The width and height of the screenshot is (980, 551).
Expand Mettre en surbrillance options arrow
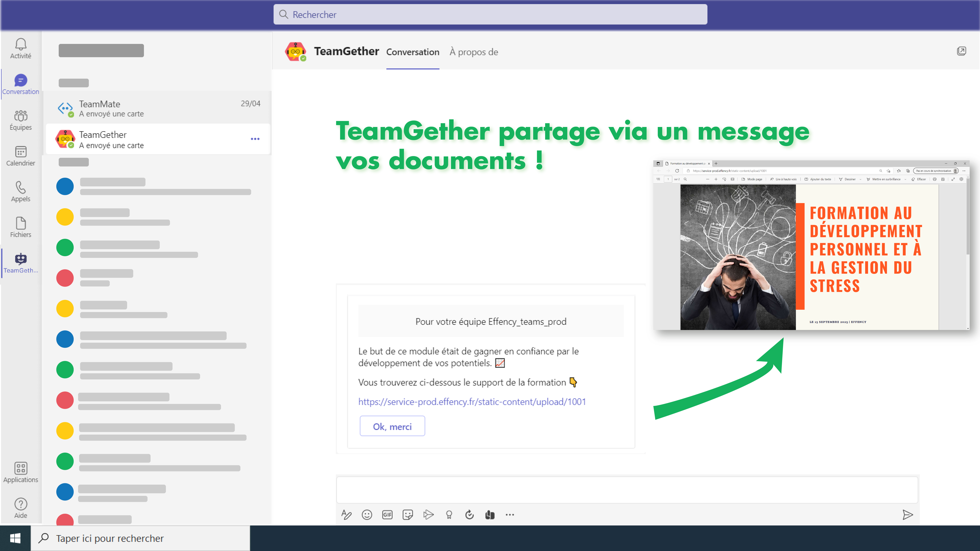pos(905,180)
